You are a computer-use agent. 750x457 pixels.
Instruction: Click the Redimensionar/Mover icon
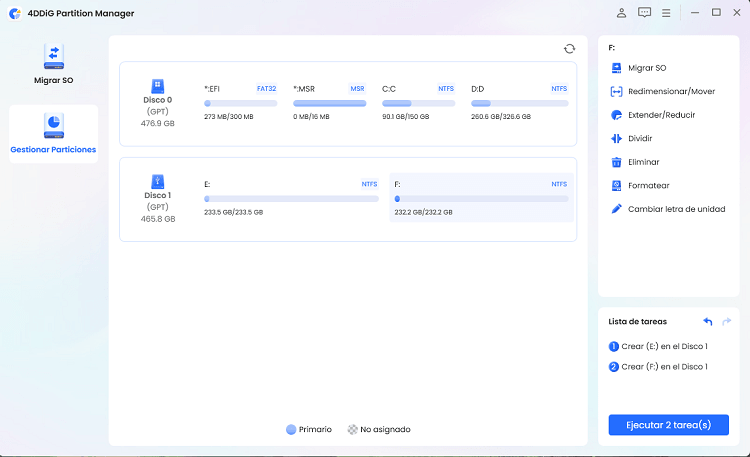616,91
